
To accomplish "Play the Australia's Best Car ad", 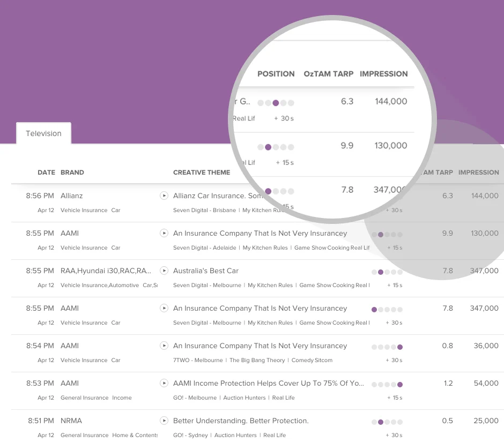I will [164, 271].
